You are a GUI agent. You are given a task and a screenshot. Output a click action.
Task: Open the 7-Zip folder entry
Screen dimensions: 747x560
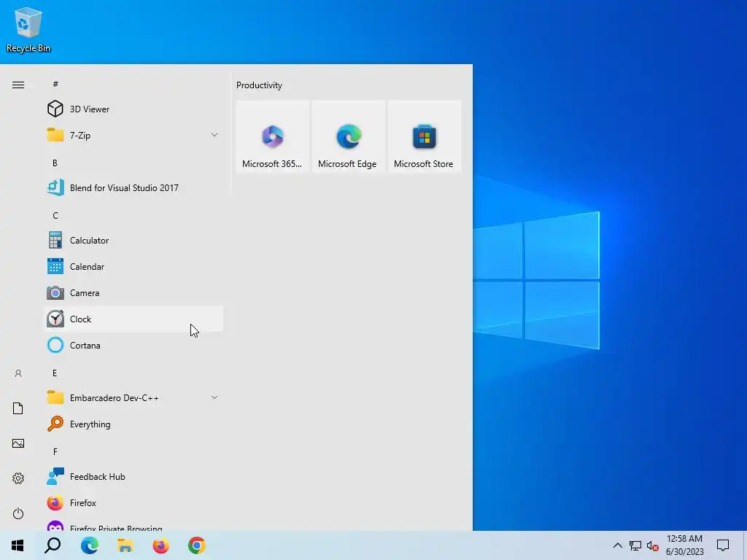point(133,135)
